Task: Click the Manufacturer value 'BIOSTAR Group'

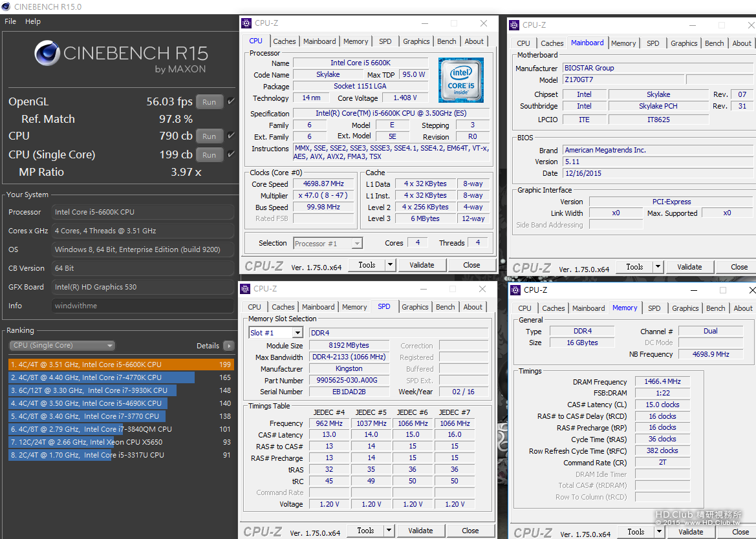Action: [658, 68]
